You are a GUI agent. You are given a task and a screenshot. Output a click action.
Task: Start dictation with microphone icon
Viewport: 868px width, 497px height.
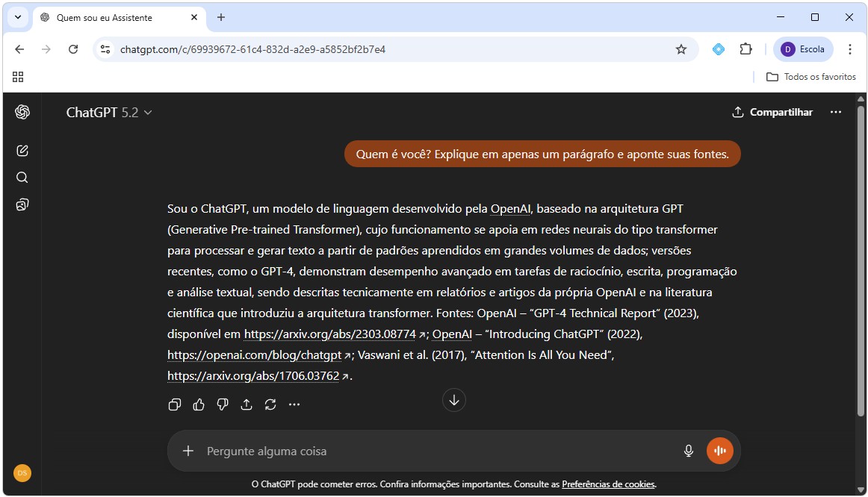[x=689, y=451]
